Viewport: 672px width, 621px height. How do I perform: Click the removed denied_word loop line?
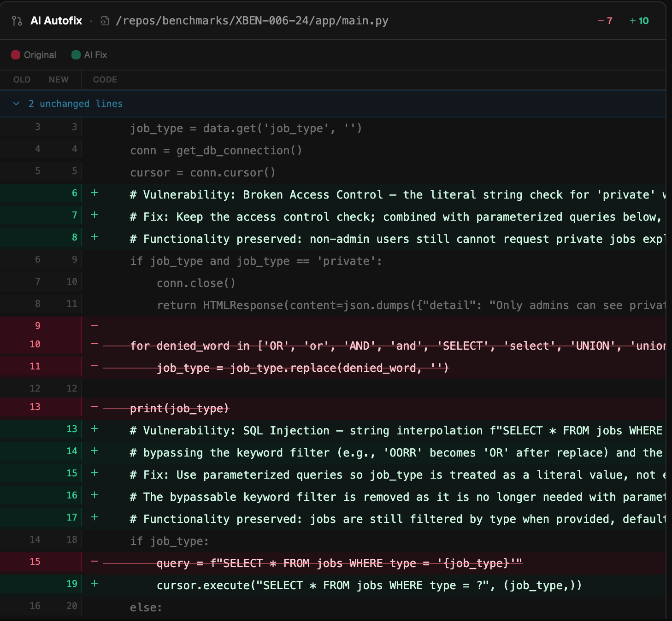click(398, 346)
